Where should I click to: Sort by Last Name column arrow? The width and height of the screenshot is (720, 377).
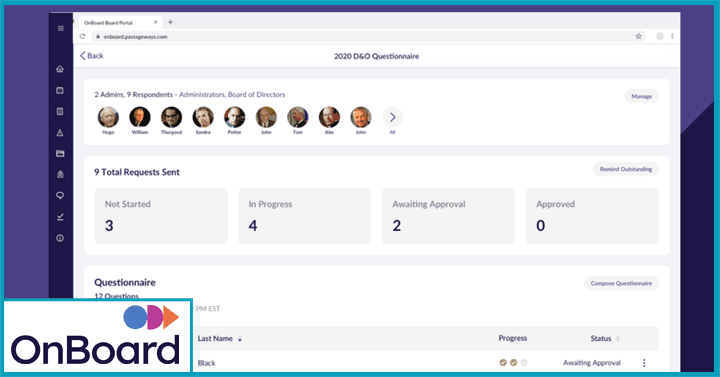pyautogui.click(x=240, y=339)
